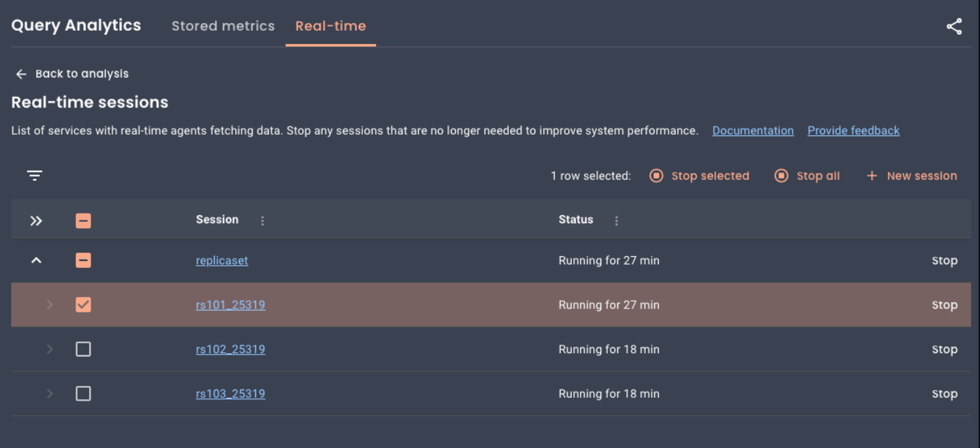Check the rs103_25319 checkbox
The image size is (980, 448).
(83, 394)
